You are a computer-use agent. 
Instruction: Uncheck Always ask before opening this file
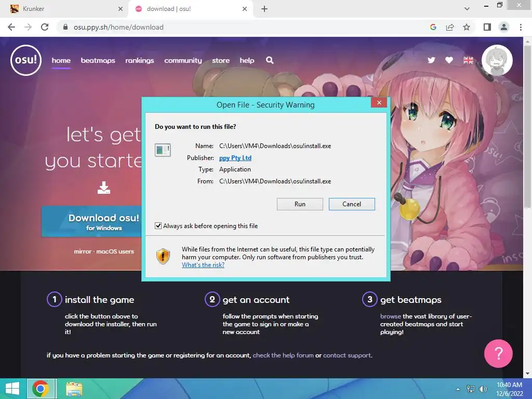click(x=158, y=226)
